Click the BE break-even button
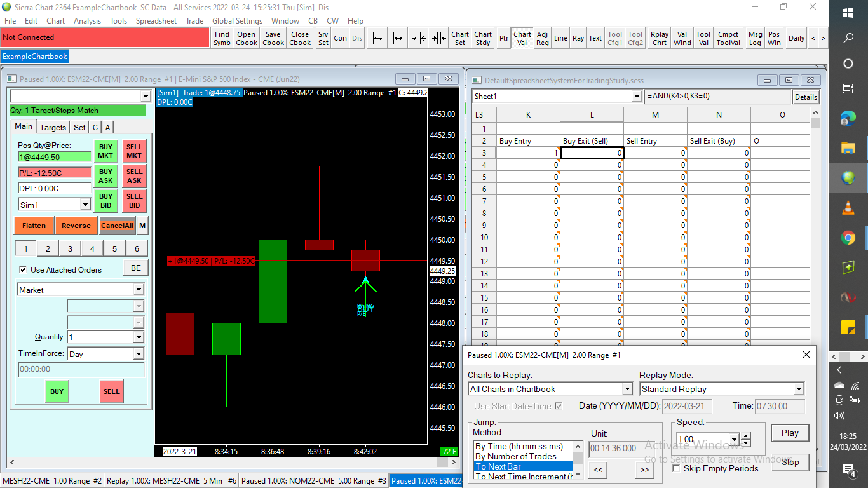 [x=135, y=268]
